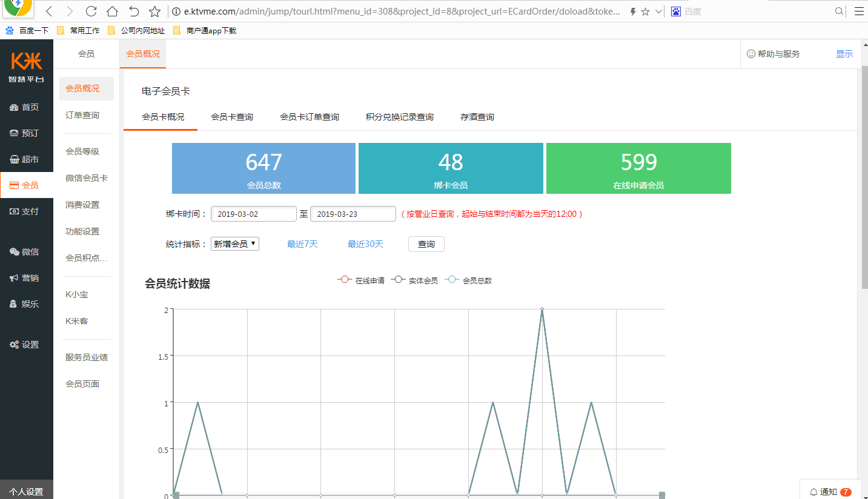Click the chart zoom slider left handle

click(176, 495)
